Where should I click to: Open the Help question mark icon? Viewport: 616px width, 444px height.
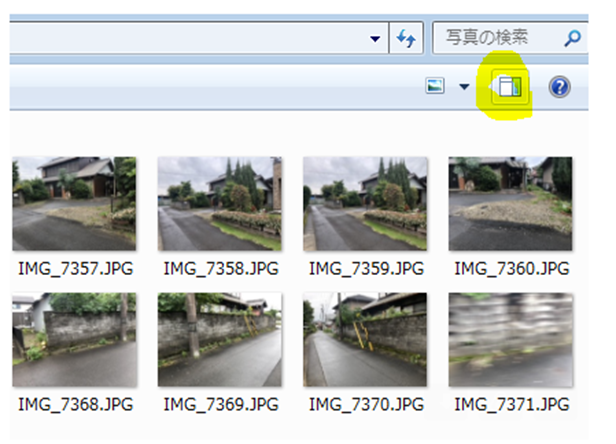(x=559, y=87)
